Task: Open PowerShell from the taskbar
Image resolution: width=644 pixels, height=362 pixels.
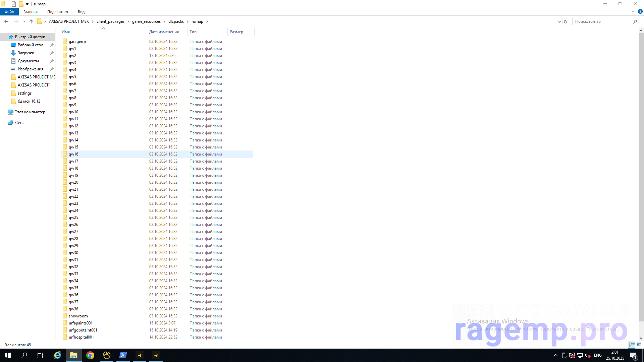Action: [x=123, y=355]
